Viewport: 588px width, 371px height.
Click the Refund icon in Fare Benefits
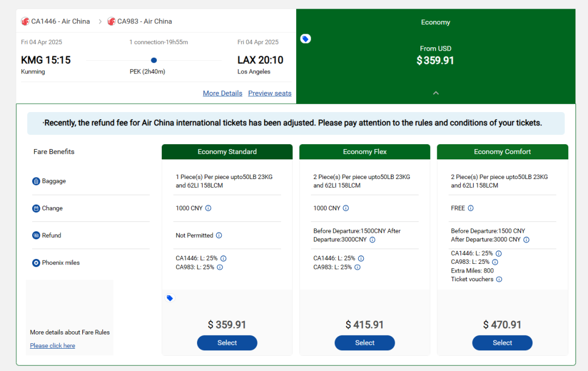click(x=36, y=236)
